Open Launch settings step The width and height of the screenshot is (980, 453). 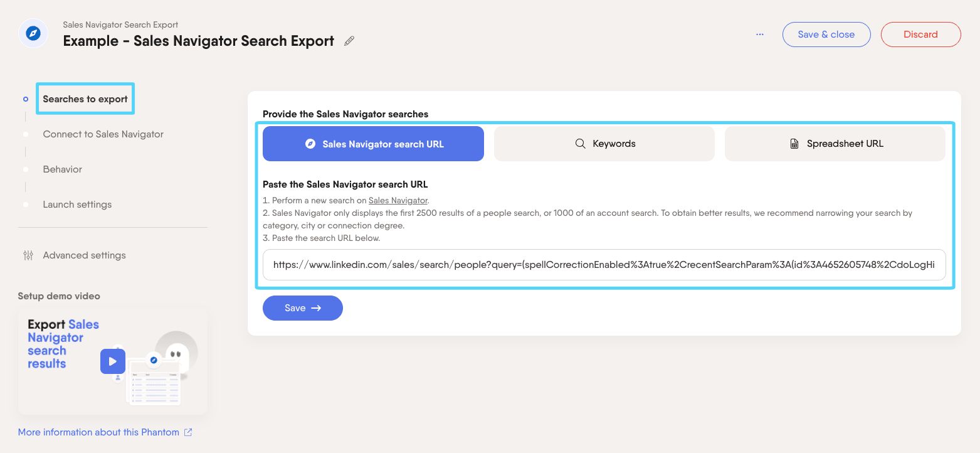coord(77,205)
